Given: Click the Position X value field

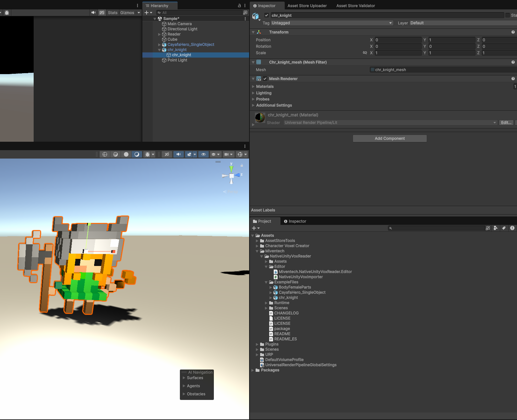Looking at the screenshot, I should (398, 40).
